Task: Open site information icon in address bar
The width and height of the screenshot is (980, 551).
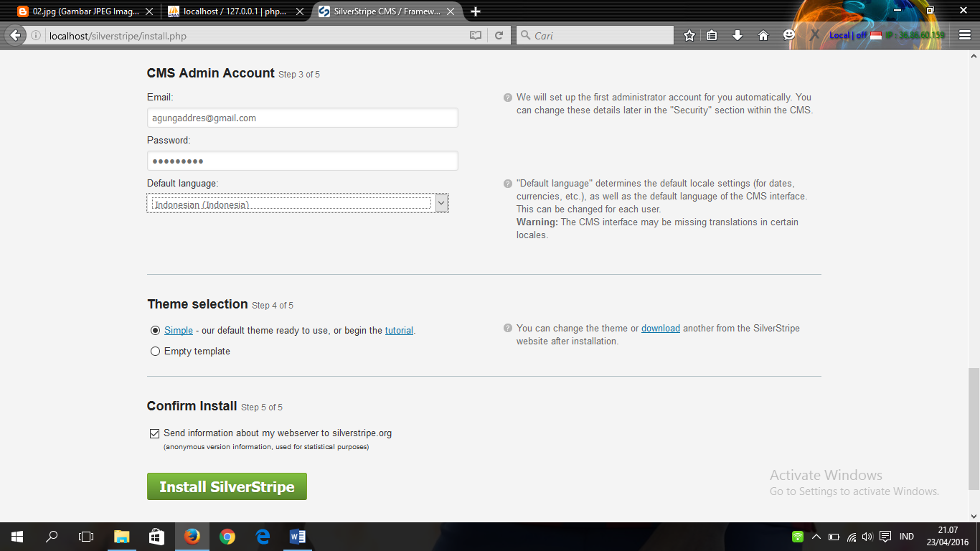Action: coord(36,35)
